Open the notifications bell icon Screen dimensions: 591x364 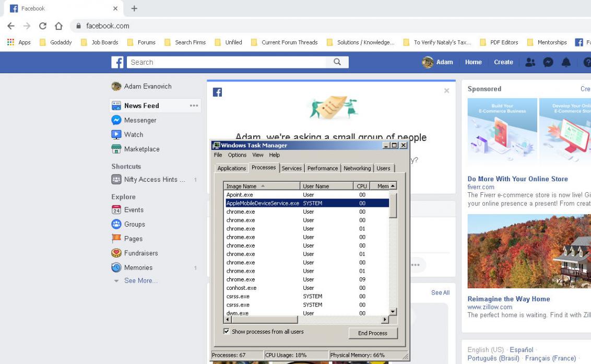(566, 62)
